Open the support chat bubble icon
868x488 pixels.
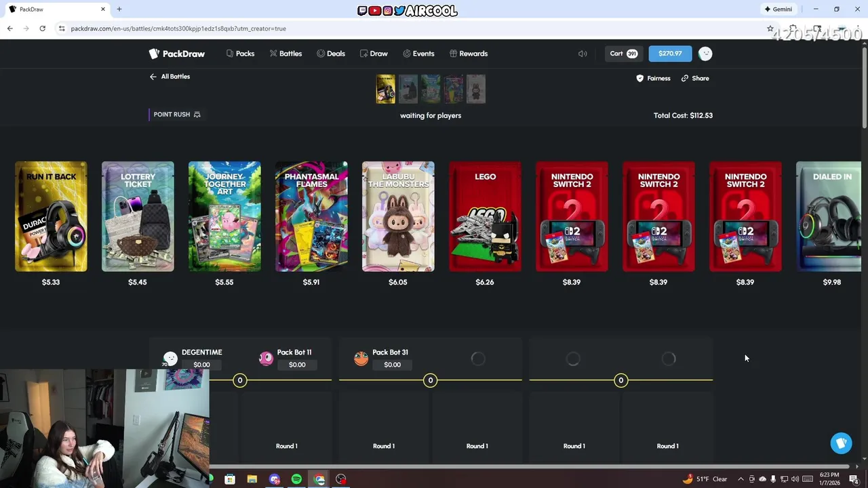(x=842, y=443)
